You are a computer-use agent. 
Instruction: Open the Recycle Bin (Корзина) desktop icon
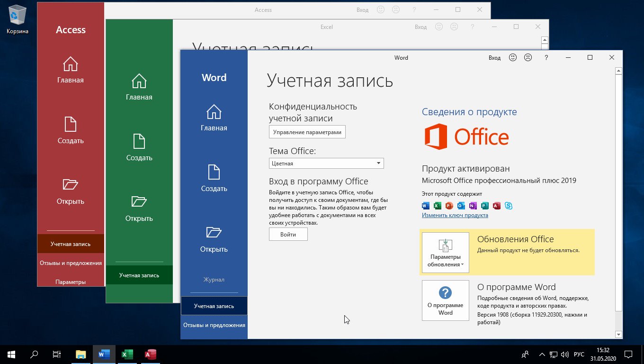click(x=18, y=19)
